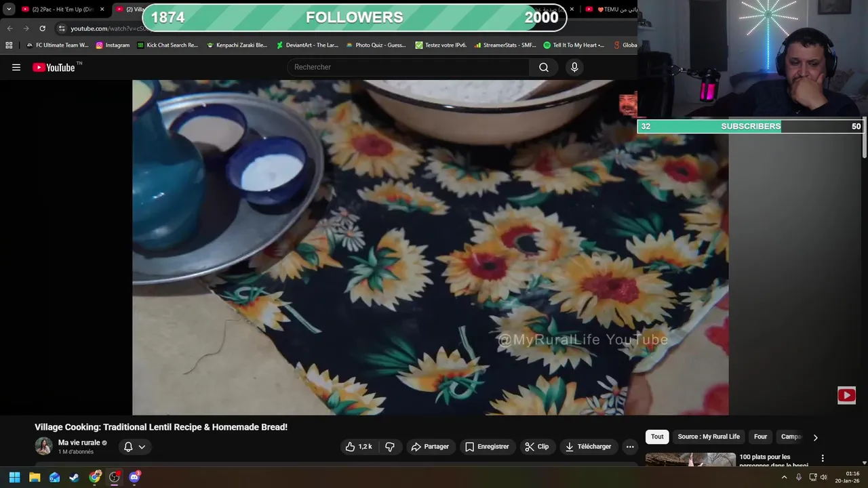Open FC Ultimate Team W... bookmark
Screen dimensions: 868x488
click(x=57, y=45)
